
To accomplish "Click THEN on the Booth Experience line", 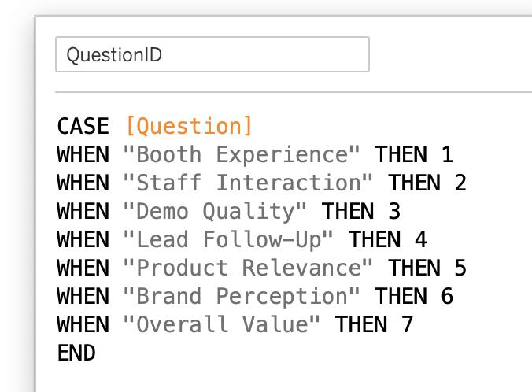I will click(x=401, y=154).
